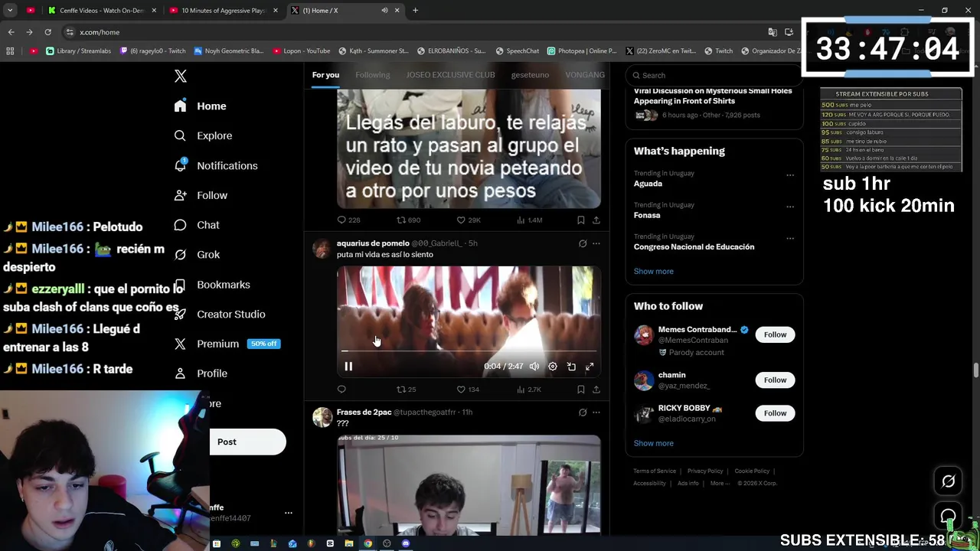Go back in Chrome
The image size is (980, 551).
pyautogui.click(x=11, y=32)
